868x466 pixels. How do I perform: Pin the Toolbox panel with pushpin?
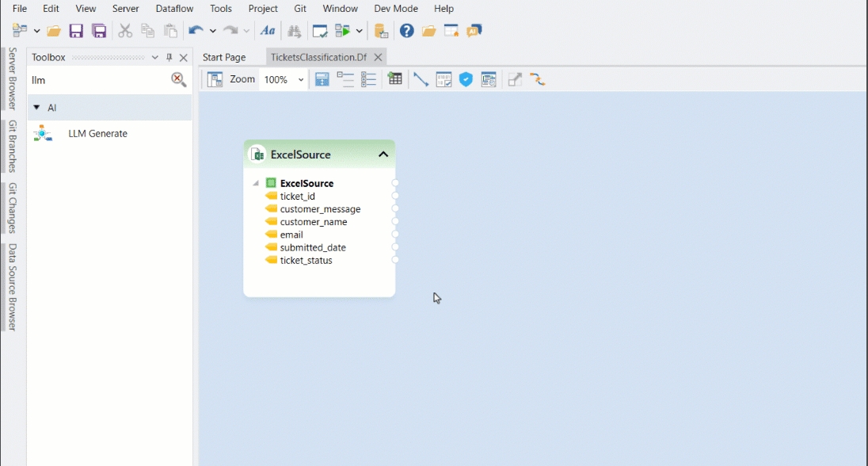(169, 58)
